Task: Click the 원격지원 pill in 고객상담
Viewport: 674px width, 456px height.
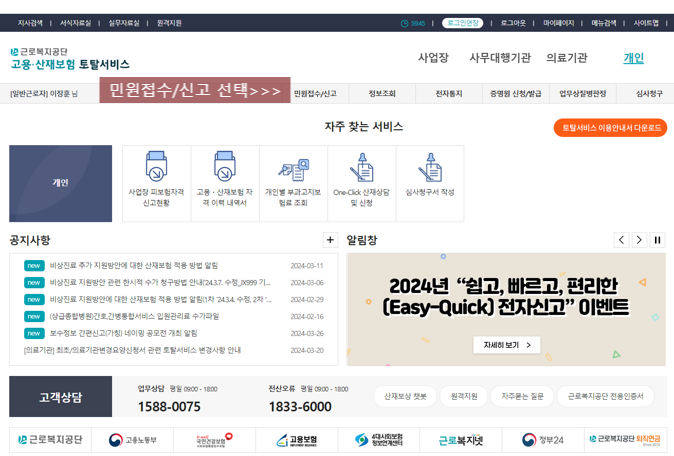Action: coord(464,396)
